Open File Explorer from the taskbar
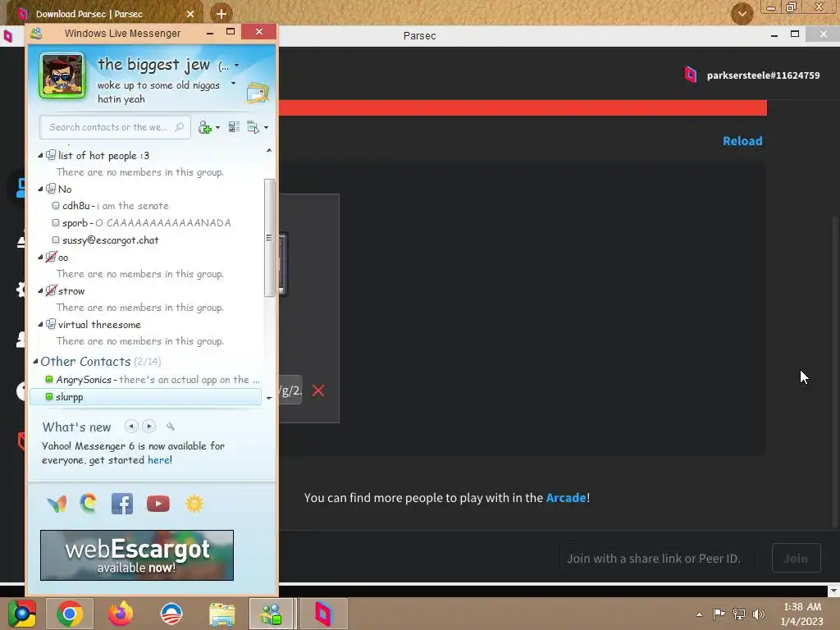The height and width of the screenshot is (630, 840). pyautogui.click(x=221, y=614)
